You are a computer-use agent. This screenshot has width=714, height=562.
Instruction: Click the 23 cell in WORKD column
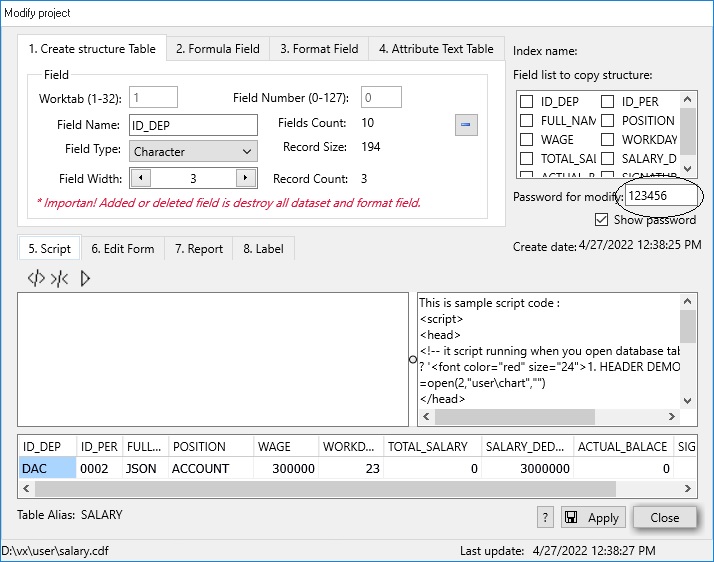pyautogui.click(x=351, y=468)
